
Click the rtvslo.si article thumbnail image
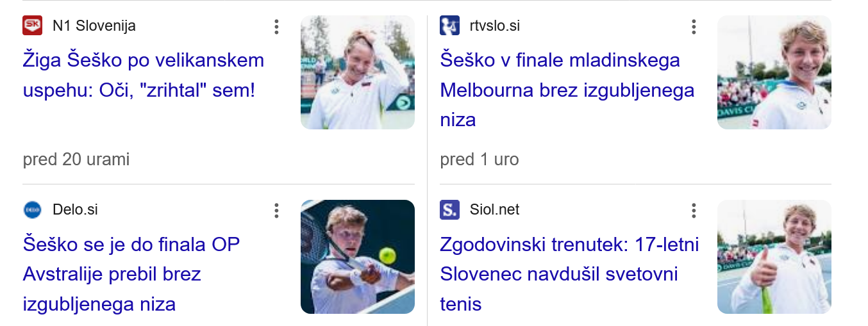click(774, 72)
